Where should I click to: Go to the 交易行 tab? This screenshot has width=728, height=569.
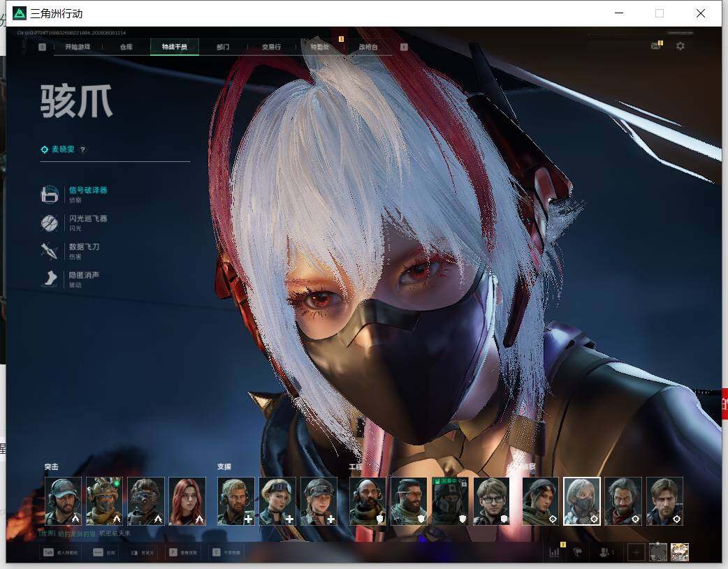point(271,47)
